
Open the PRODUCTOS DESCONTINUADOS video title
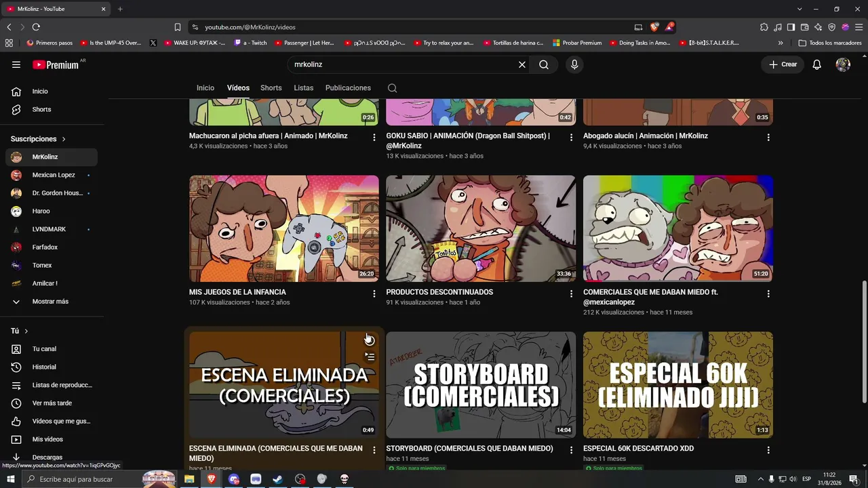coord(439,292)
